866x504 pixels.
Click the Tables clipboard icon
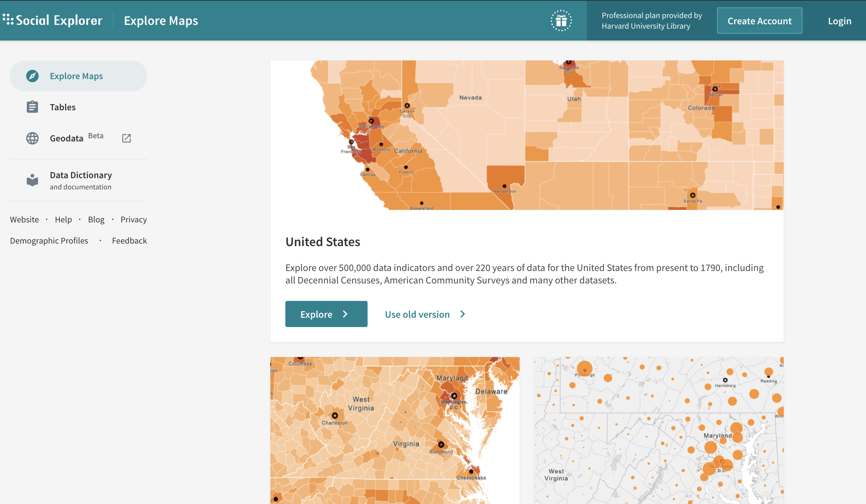pyautogui.click(x=32, y=107)
